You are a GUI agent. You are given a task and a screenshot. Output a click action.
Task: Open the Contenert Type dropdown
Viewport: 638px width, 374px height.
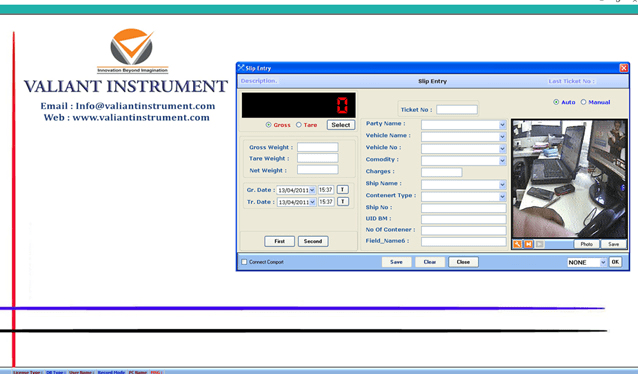tap(503, 197)
